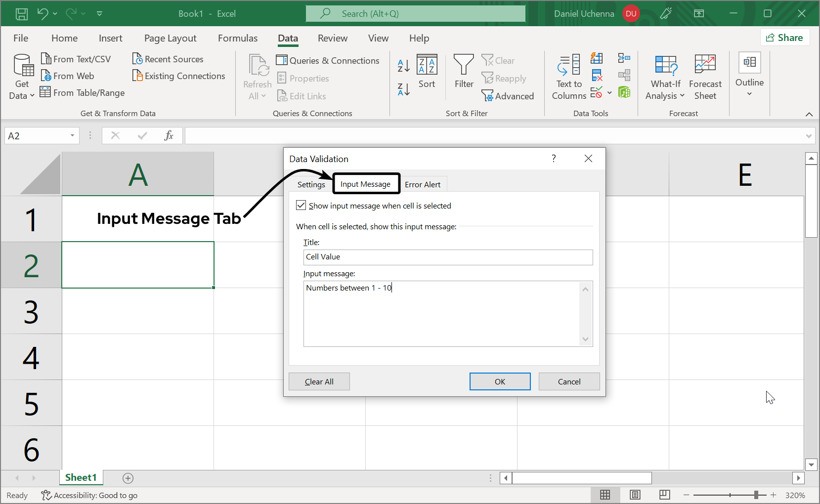Click the Clear All button

(x=319, y=381)
